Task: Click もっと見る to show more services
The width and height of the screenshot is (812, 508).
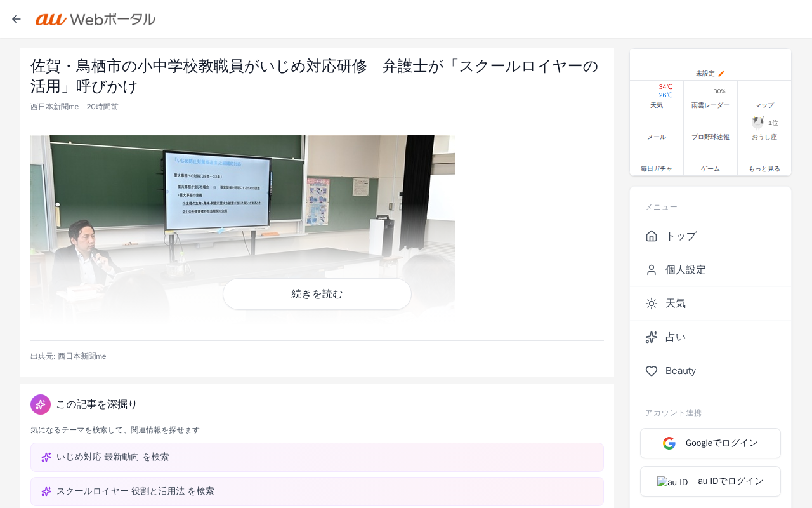Action: 764,160
